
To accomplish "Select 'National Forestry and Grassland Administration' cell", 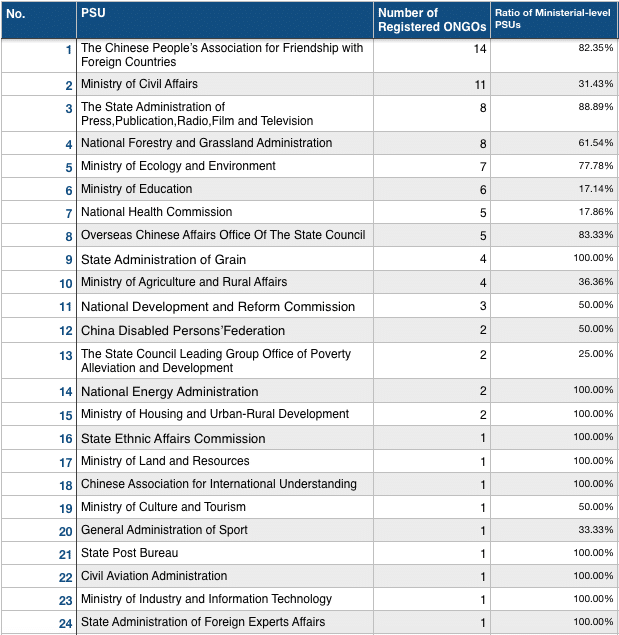I will pyautogui.click(x=225, y=143).
